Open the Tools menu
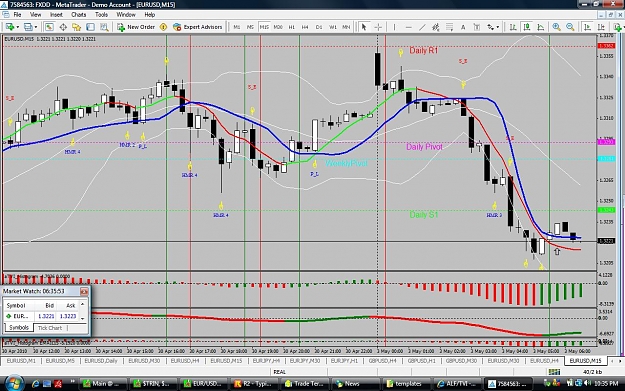Viewport: 625px width, 391px height. point(101,15)
